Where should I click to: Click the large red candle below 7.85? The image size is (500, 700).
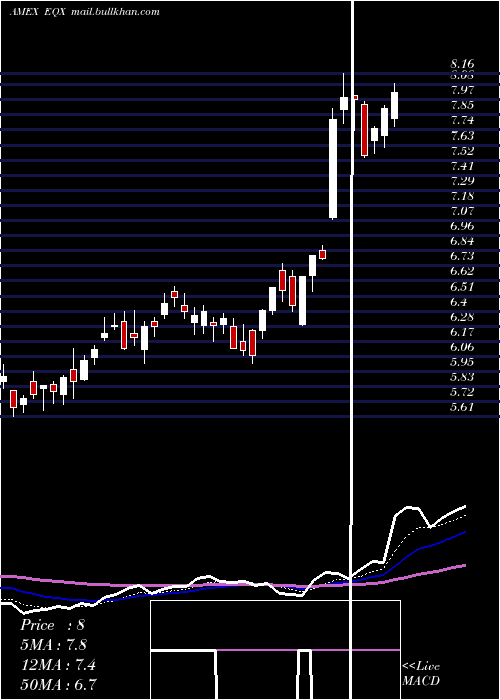364,130
